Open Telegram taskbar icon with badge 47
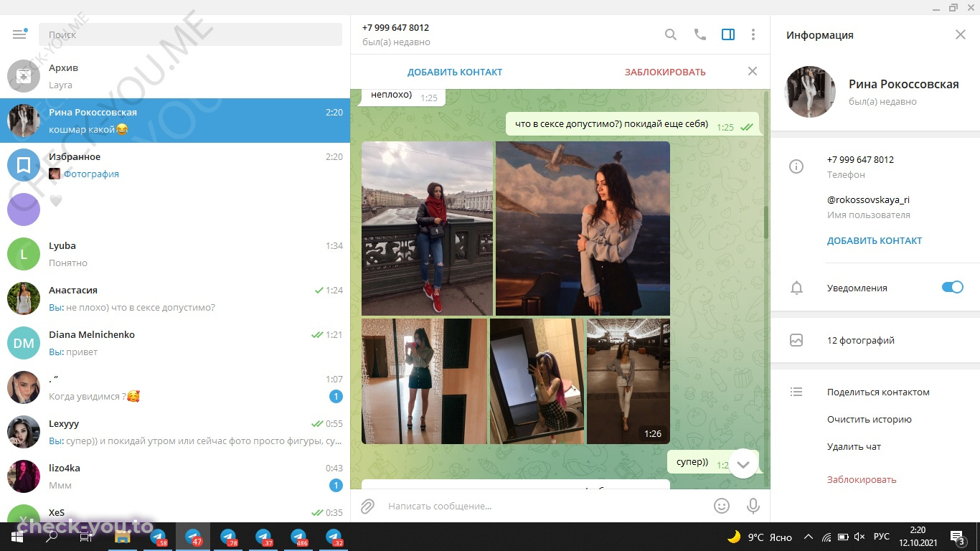The height and width of the screenshot is (551, 980). coord(193,537)
